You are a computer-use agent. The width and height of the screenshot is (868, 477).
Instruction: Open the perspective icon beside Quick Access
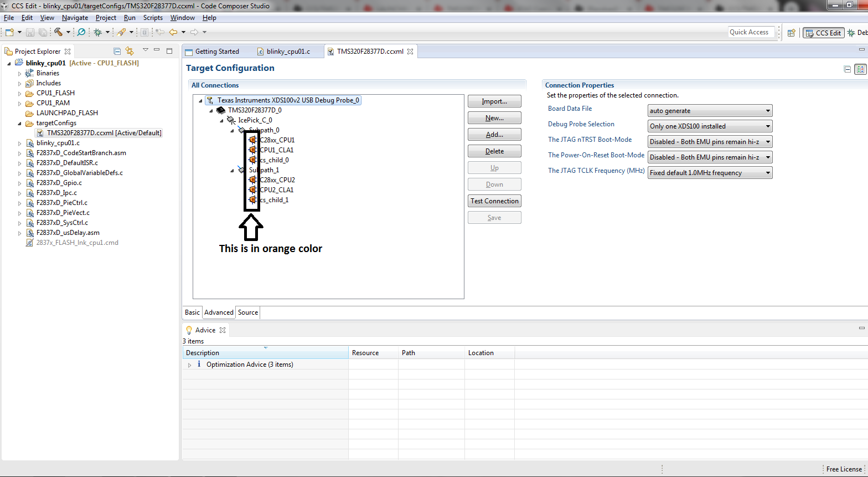(792, 33)
